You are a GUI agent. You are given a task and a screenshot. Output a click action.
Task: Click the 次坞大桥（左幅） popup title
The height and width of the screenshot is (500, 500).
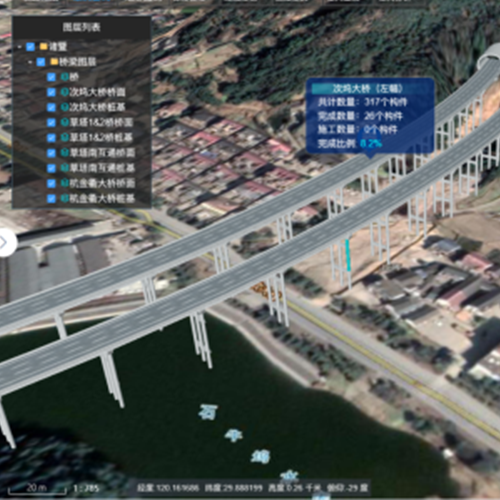pyautogui.click(x=368, y=88)
